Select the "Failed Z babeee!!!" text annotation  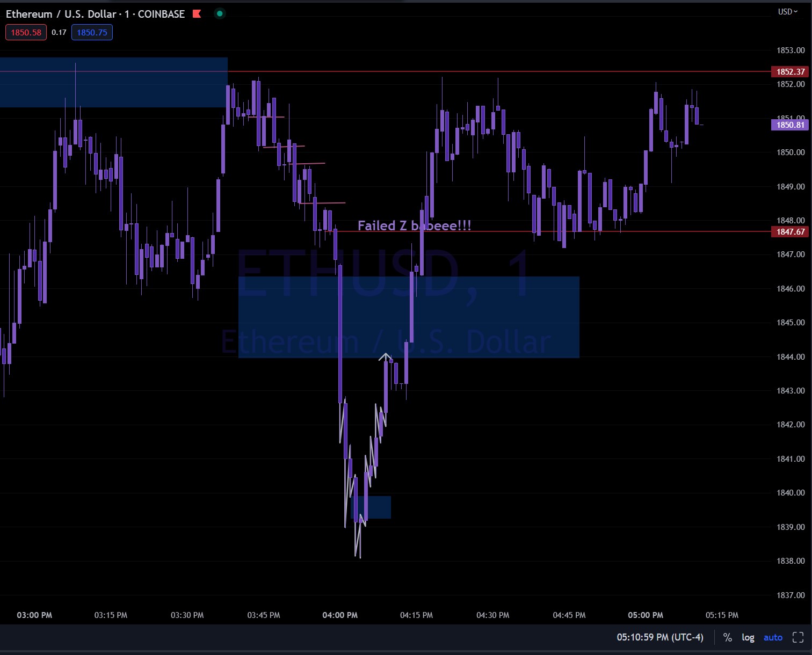point(414,225)
